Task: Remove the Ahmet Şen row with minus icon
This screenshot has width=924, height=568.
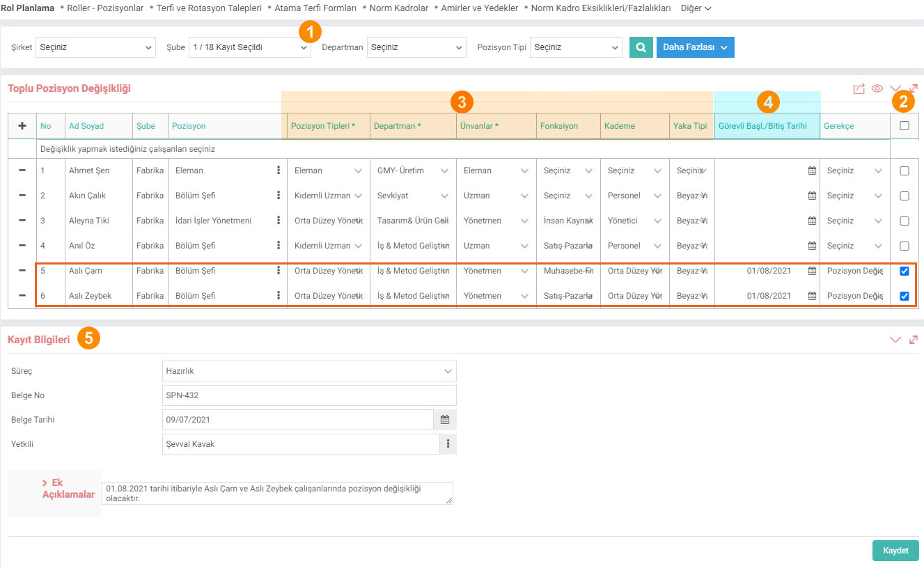Action: tap(22, 171)
